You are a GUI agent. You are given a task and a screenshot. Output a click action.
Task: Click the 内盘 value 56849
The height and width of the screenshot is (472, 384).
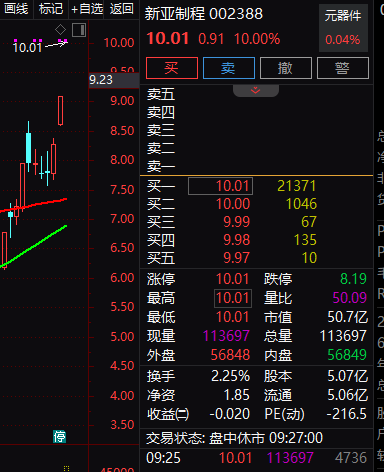[347, 355]
